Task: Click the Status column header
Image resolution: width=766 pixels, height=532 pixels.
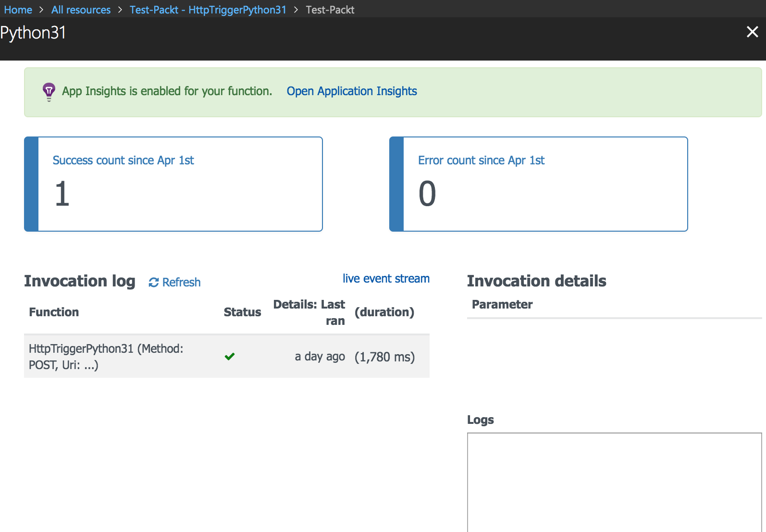Action: 242,312
